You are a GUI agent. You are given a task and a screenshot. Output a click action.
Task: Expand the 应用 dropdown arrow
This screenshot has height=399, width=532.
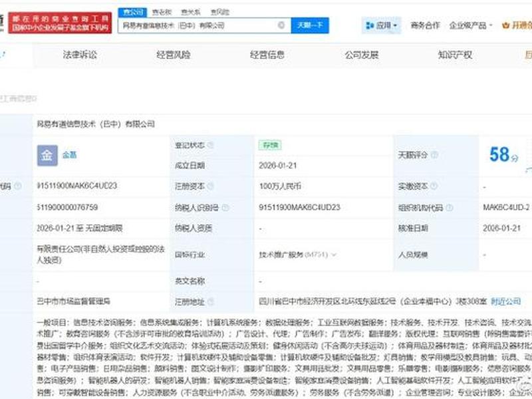coord(395,26)
